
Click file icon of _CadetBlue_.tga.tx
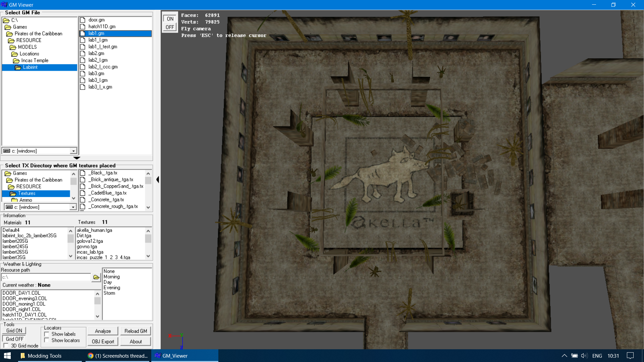(x=83, y=193)
